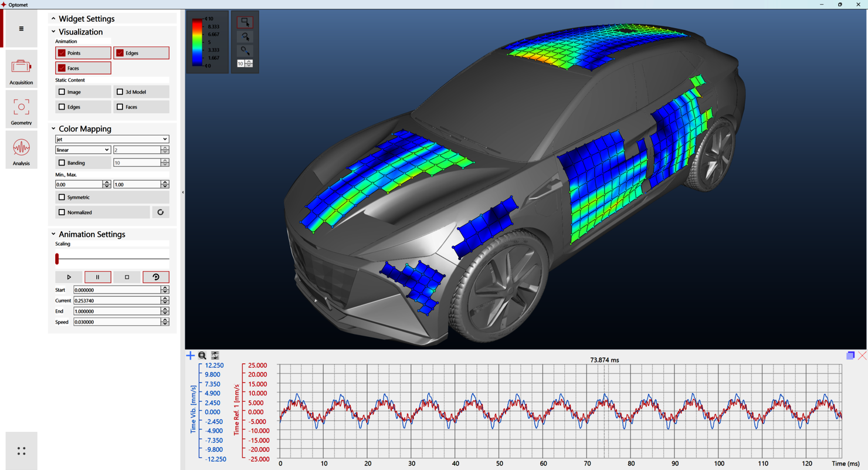
Task: Open the hamburger menu
Action: coord(21,29)
